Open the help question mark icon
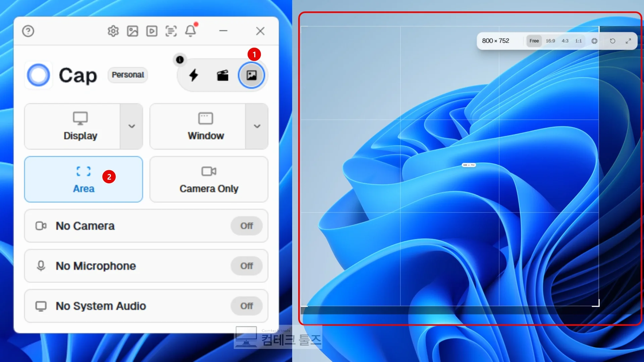Image resolution: width=644 pixels, height=362 pixels. [28, 31]
